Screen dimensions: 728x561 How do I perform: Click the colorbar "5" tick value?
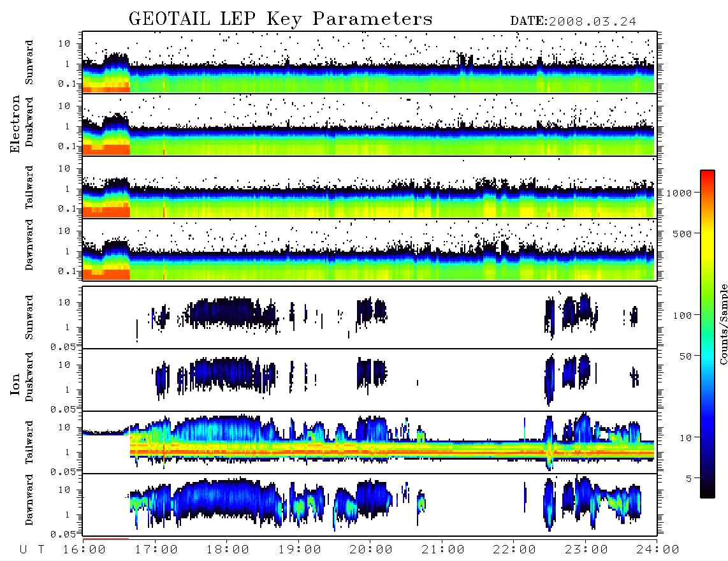[x=688, y=479]
